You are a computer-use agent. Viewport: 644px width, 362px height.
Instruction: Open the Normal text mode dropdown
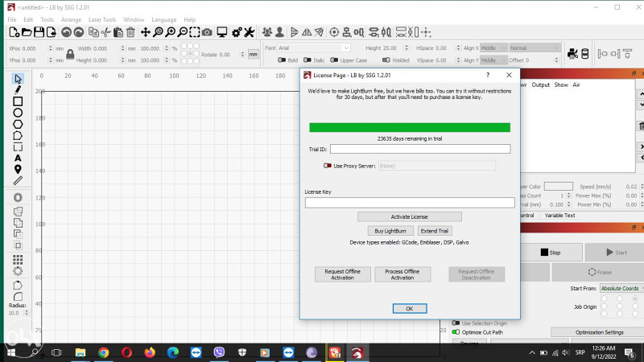535,48
